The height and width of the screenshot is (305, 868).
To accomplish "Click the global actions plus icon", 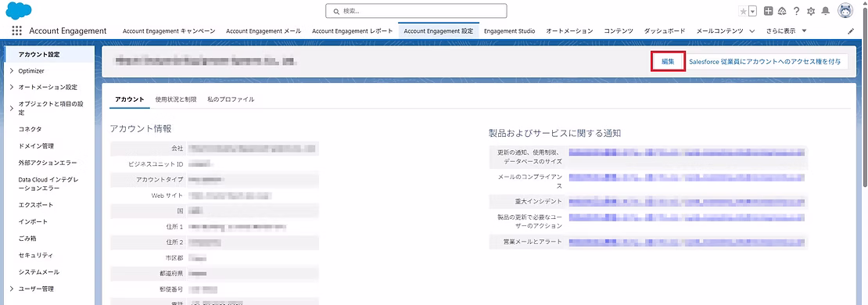I will 769,11.
